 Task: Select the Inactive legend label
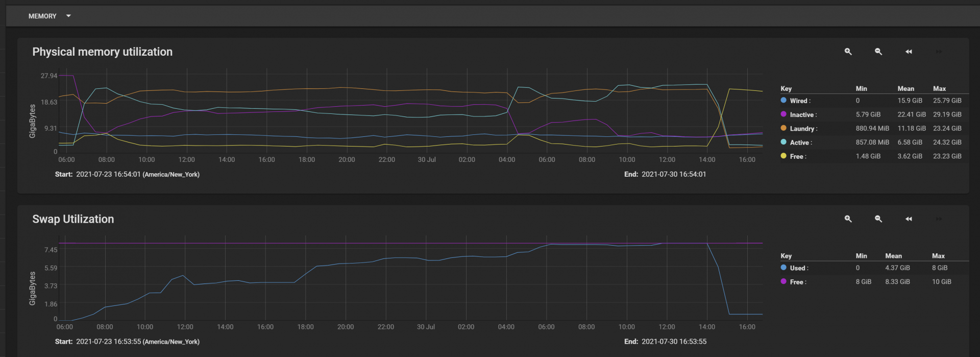(803, 115)
